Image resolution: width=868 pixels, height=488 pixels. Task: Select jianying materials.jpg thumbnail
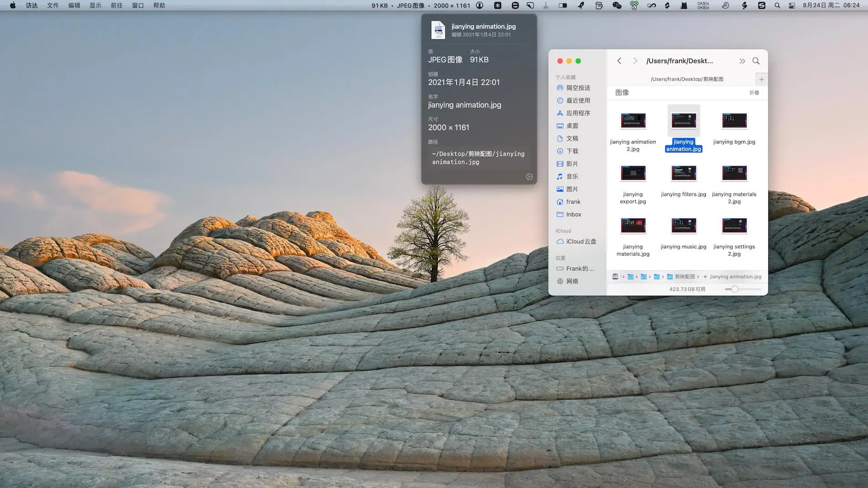633,226
